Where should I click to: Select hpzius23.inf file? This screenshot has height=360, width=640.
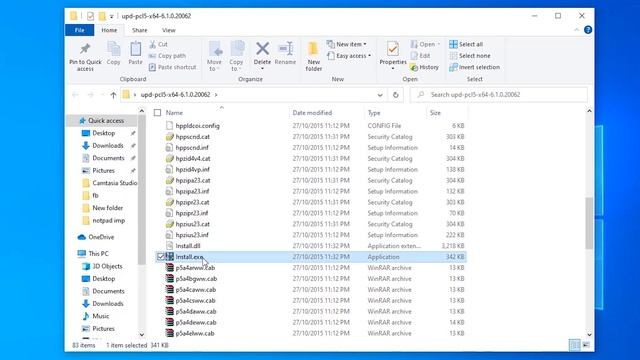click(x=192, y=235)
